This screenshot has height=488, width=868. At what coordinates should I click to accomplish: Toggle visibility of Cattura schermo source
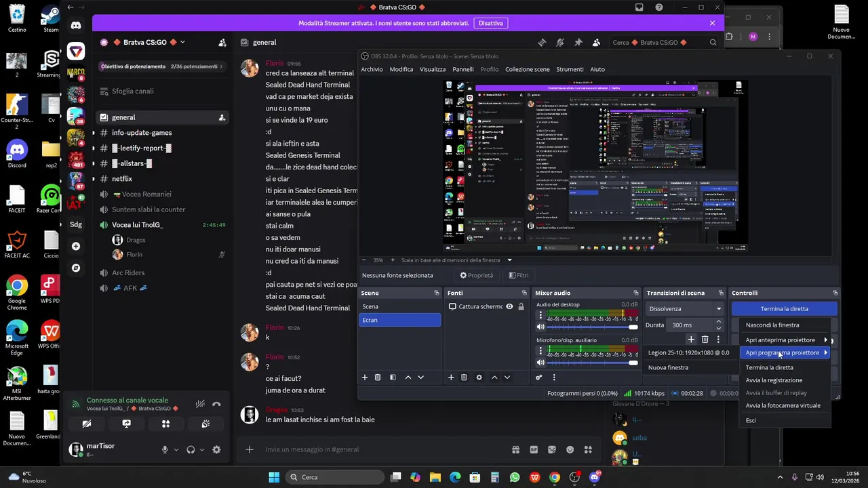coord(509,306)
